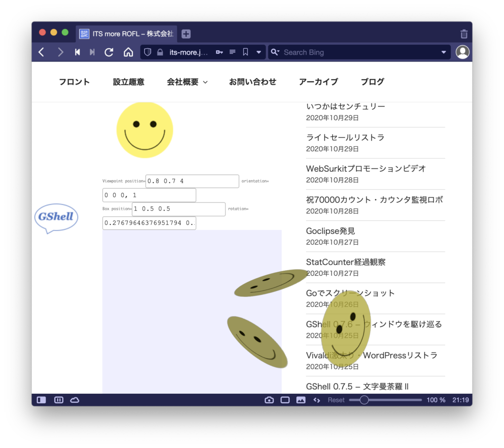Open the Goclipse発見 post link
Viewport: 504px width, 448px height.
(330, 231)
